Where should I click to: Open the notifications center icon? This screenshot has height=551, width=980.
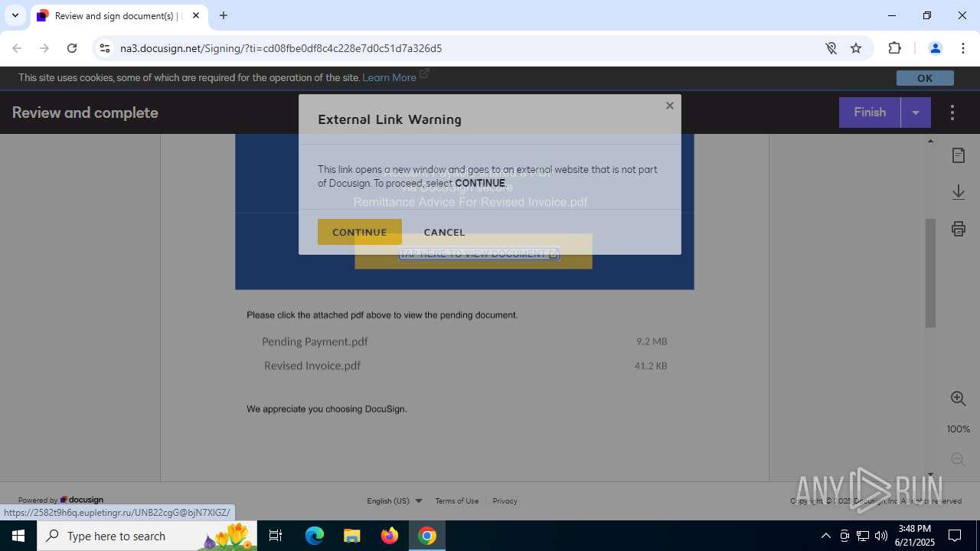(955, 536)
